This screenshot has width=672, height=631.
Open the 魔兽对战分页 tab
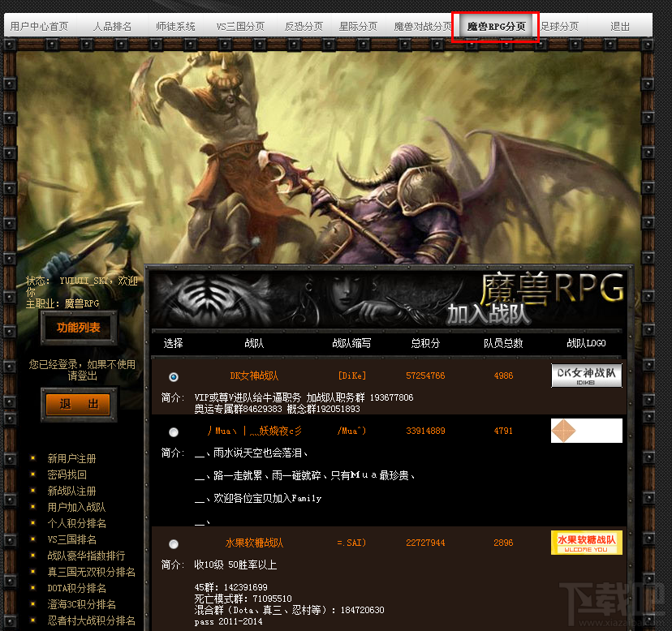tap(423, 27)
